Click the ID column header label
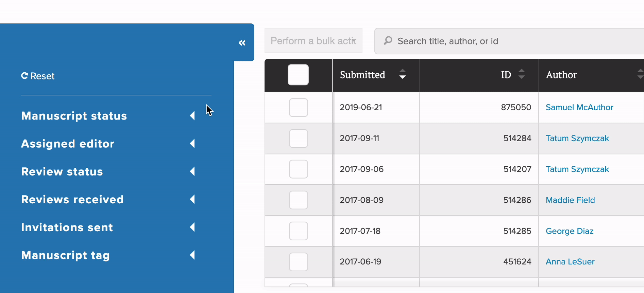644x293 pixels. tap(506, 75)
